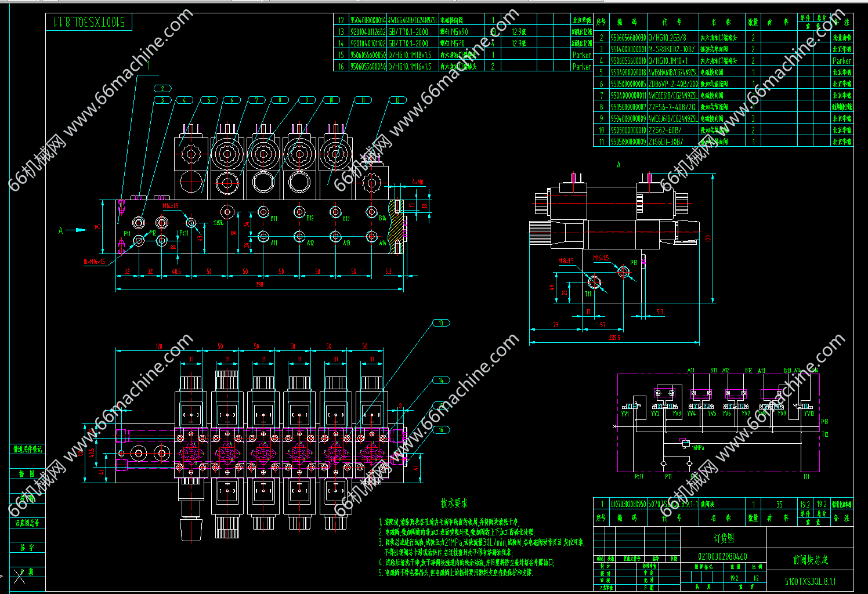
Task: Click the 订货图 label
Action: pos(724,538)
